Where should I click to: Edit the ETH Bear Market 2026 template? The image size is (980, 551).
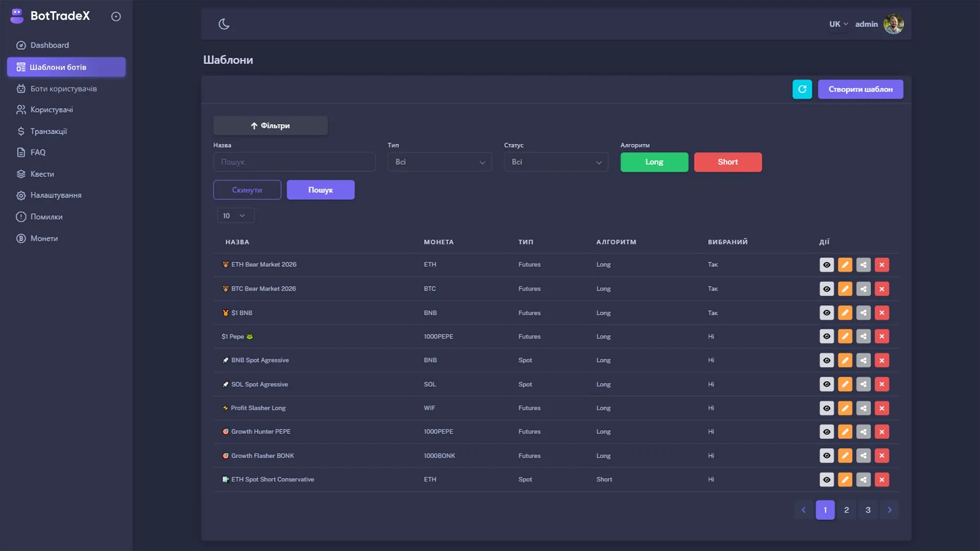coord(845,265)
